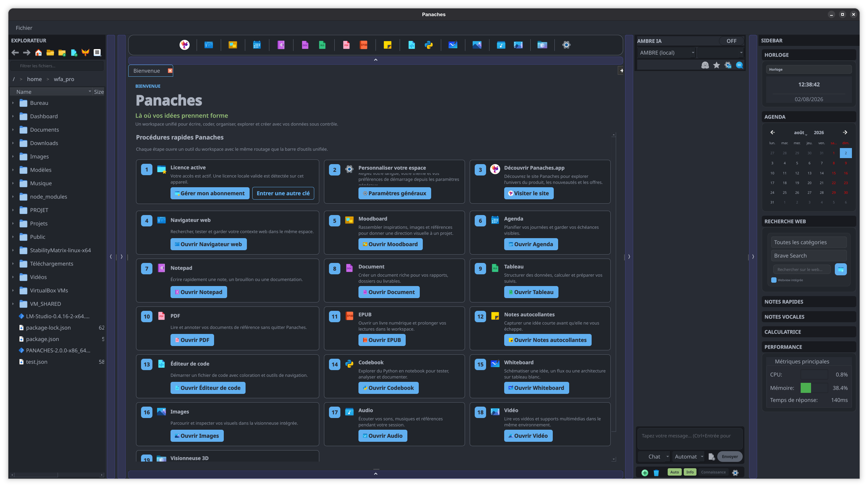Open the AMBRE (local) model dropdown
This screenshot has width=868, height=487.
pyautogui.click(x=667, y=53)
